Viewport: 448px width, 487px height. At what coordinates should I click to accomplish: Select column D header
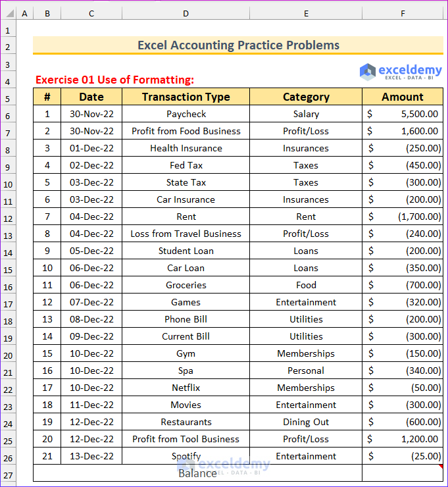pyautogui.click(x=186, y=13)
